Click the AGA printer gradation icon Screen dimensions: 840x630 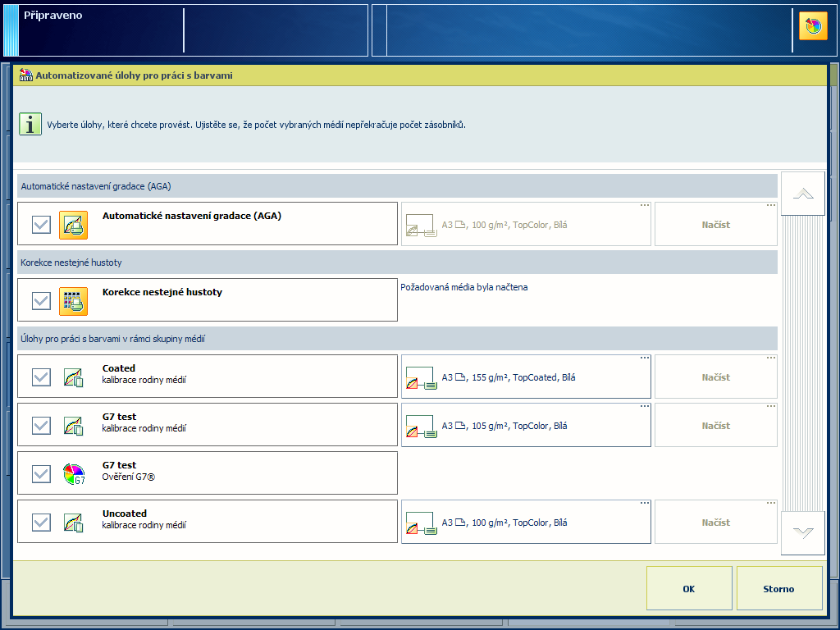[x=73, y=225]
